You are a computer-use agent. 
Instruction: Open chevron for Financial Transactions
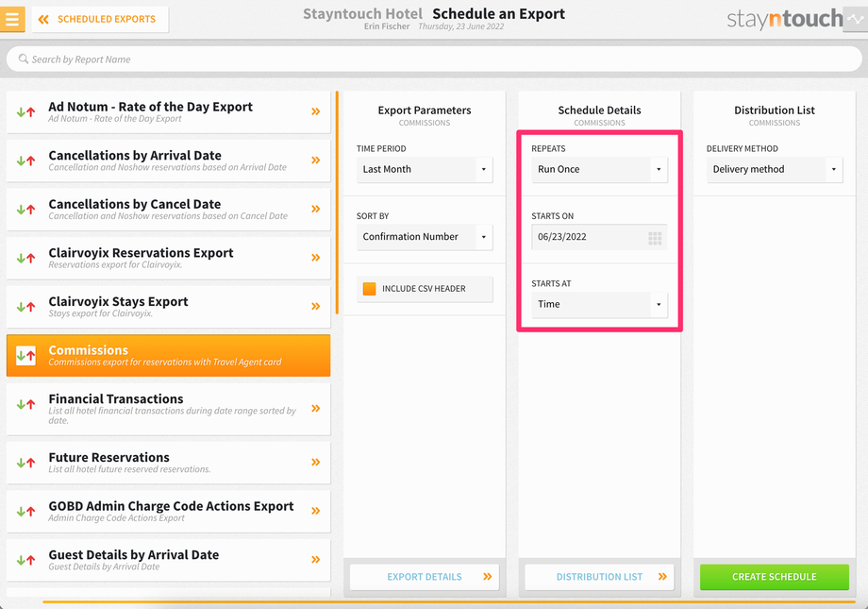(x=315, y=409)
